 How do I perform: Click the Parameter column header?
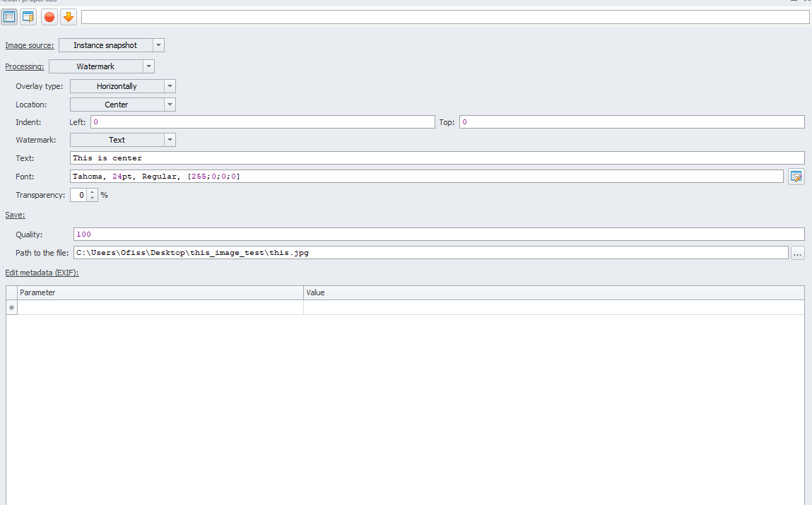[x=160, y=293]
